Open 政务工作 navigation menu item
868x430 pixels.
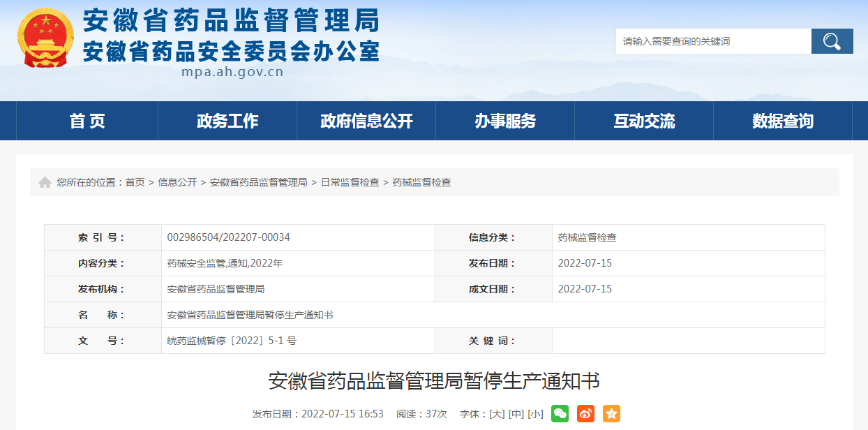click(227, 121)
